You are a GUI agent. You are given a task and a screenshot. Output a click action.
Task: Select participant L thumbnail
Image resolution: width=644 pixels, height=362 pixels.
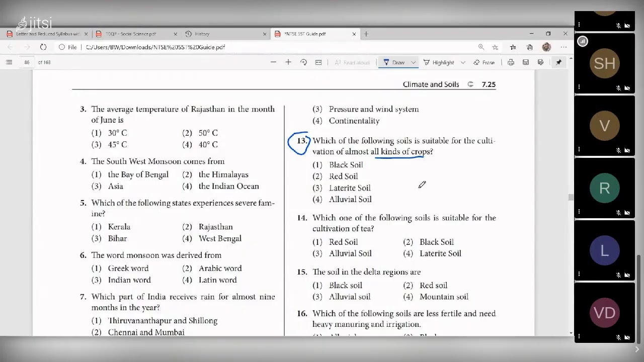[605, 250]
